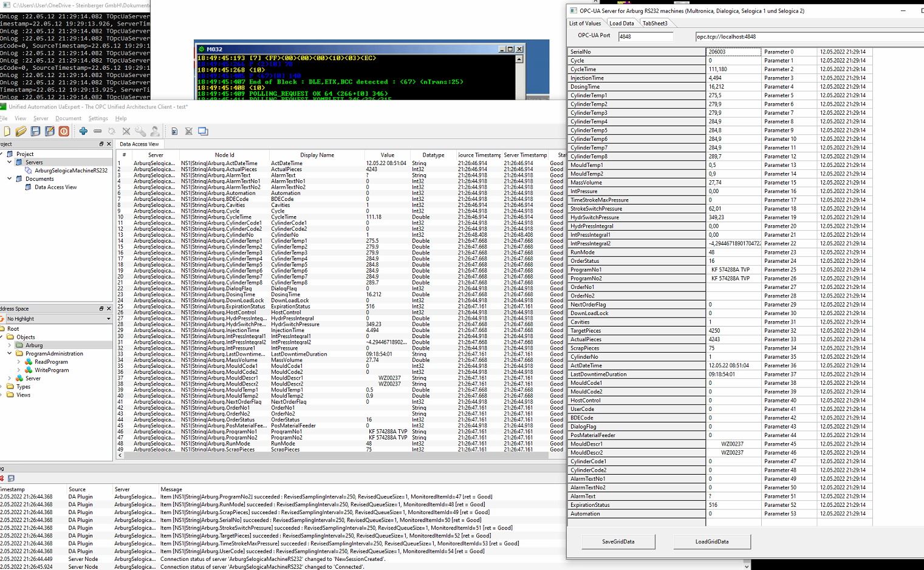Click the red power Exit icon

point(64,131)
